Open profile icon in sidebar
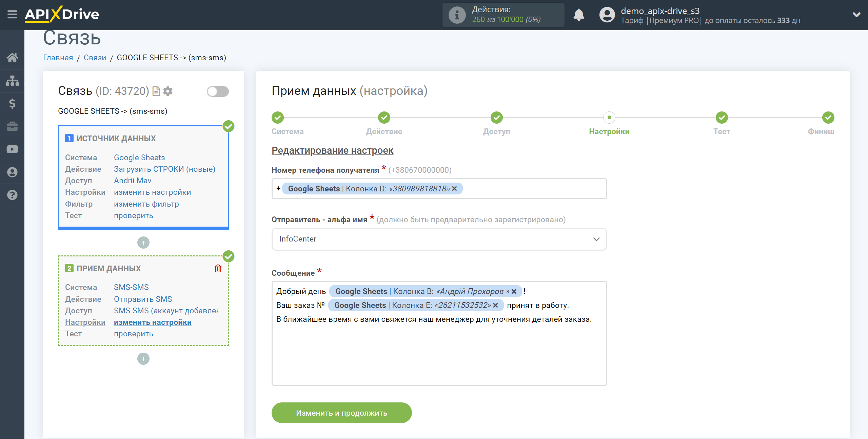 click(12, 172)
